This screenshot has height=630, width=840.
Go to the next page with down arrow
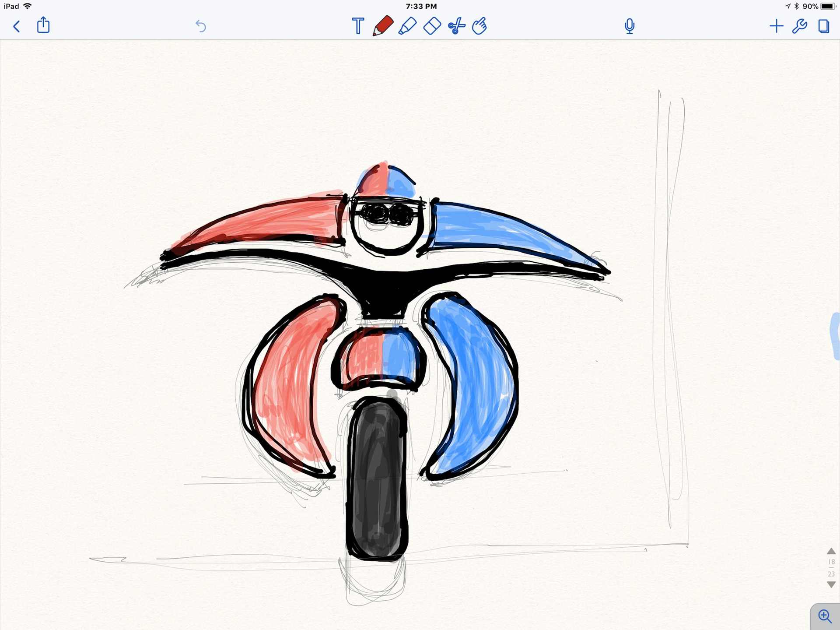831,584
